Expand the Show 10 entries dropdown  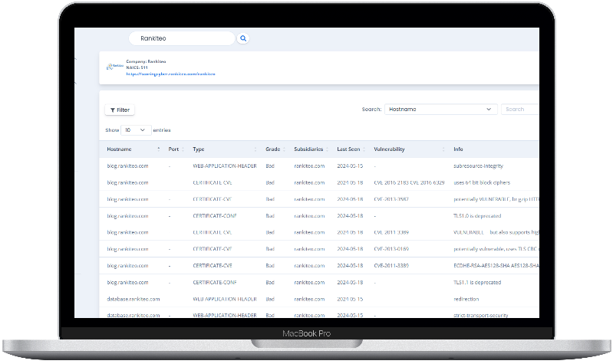point(135,130)
